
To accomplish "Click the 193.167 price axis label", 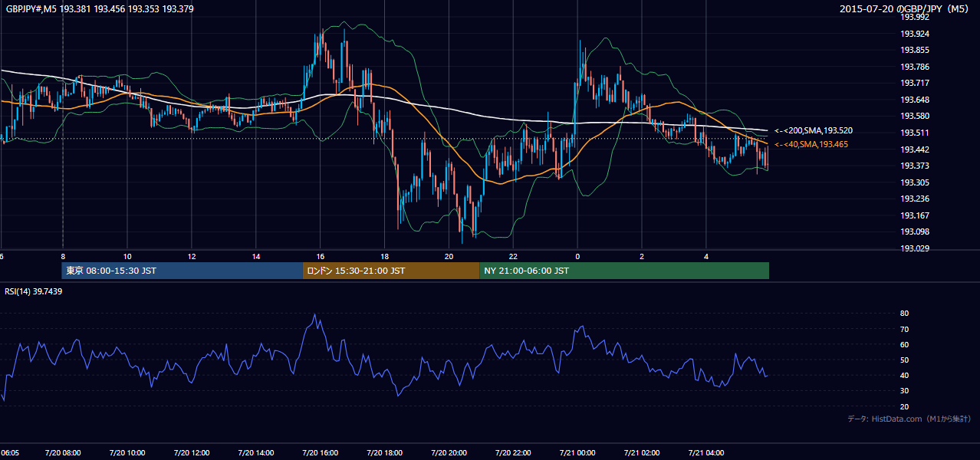I will (914, 215).
